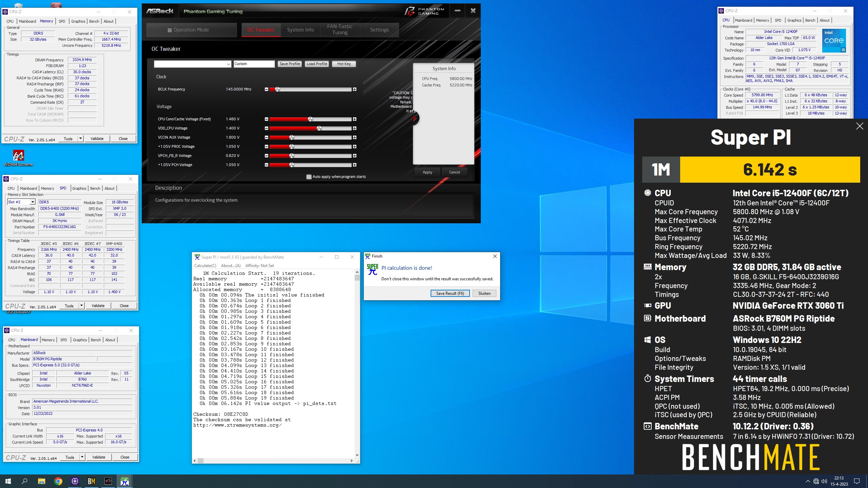Click Super PI horizontal scrollbar right arrow
The width and height of the screenshot is (868, 488).
click(x=352, y=461)
